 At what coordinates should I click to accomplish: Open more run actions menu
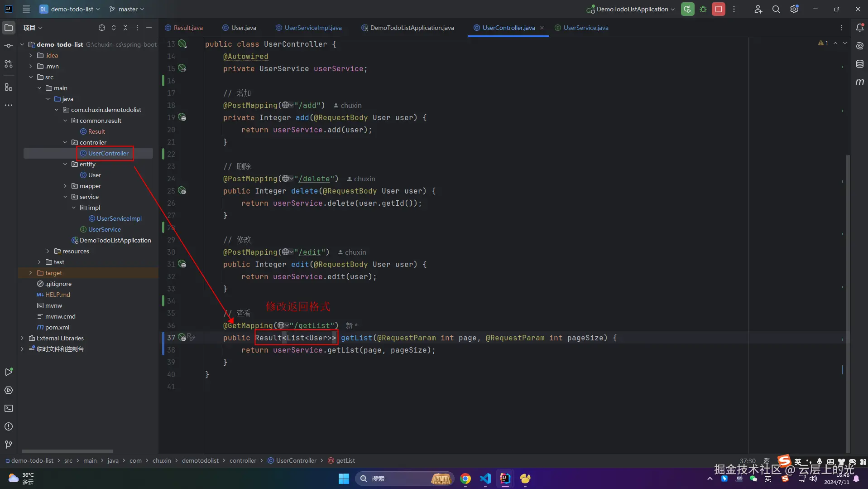(734, 9)
